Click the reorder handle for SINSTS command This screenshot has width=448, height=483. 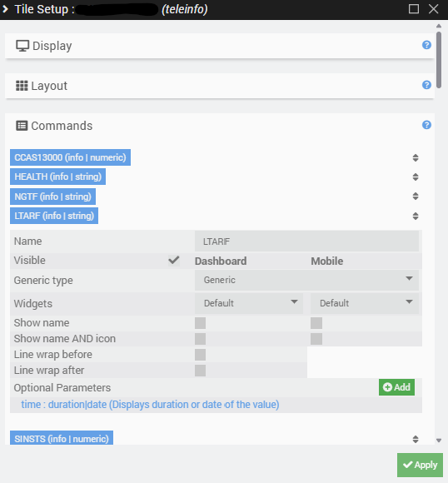416,439
